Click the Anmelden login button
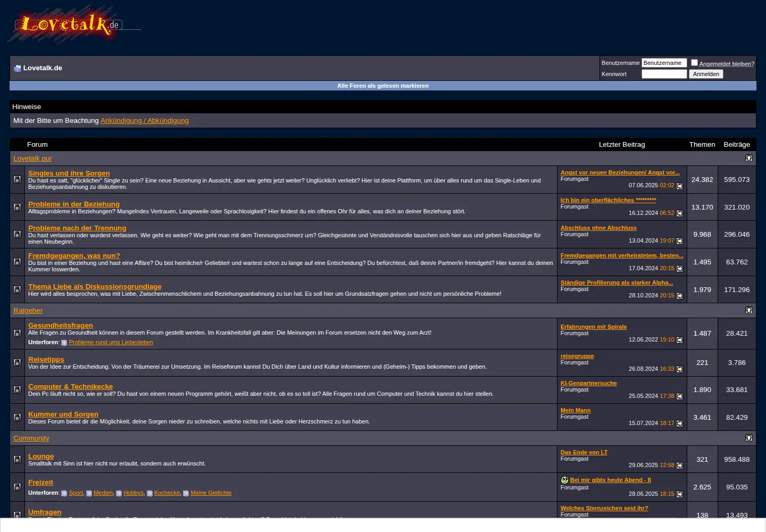The width and height of the screenshot is (766, 532). point(706,74)
